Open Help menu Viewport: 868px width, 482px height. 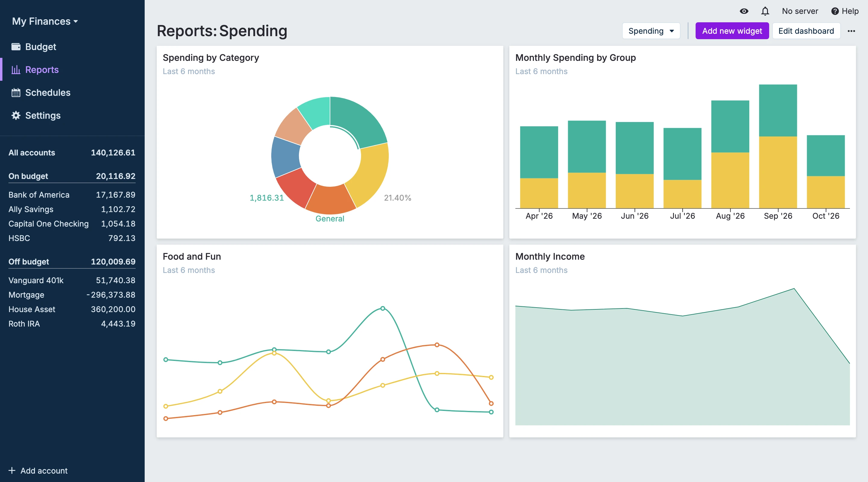[x=845, y=11]
